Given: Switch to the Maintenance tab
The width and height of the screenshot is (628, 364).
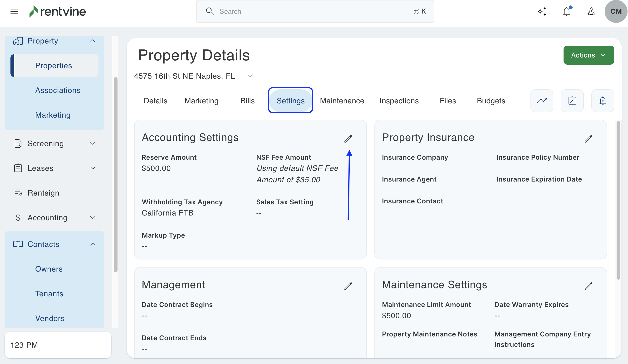Looking at the screenshot, I should click(x=342, y=101).
